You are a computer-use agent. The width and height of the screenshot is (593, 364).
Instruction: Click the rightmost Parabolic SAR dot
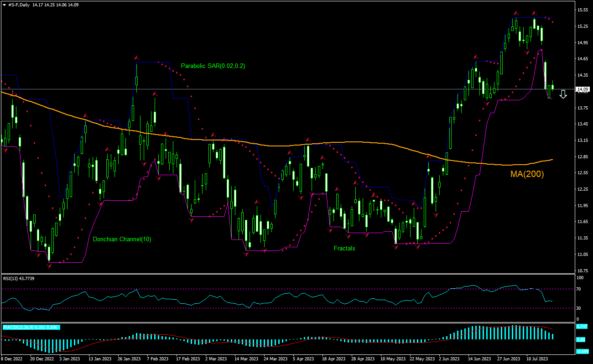[x=552, y=22]
